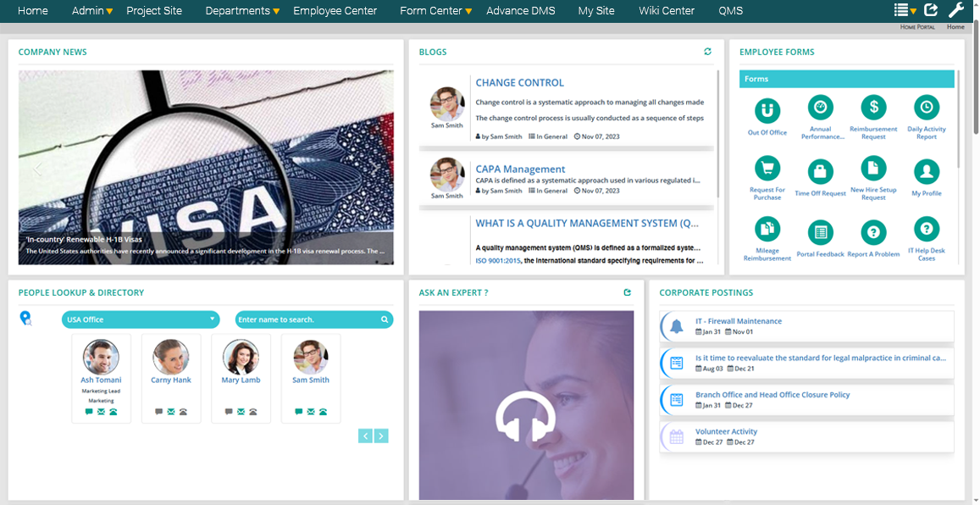This screenshot has width=980, height=505.
Task: Email Carny Hank from her directory card
Action: [x=169, y=411]
